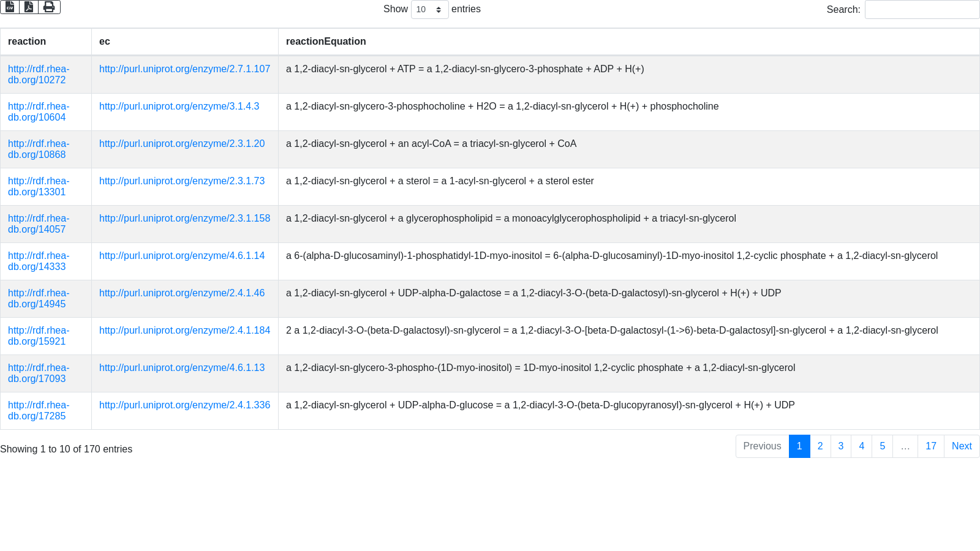
Task: Open the rhea-db.org/14333 reaction link
Action: pos(38,261)
